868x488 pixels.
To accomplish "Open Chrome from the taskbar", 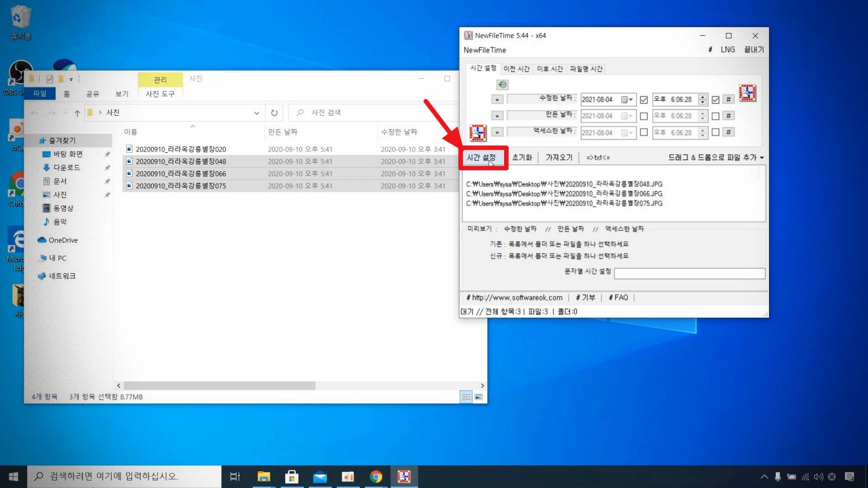I will pos(376,476).
